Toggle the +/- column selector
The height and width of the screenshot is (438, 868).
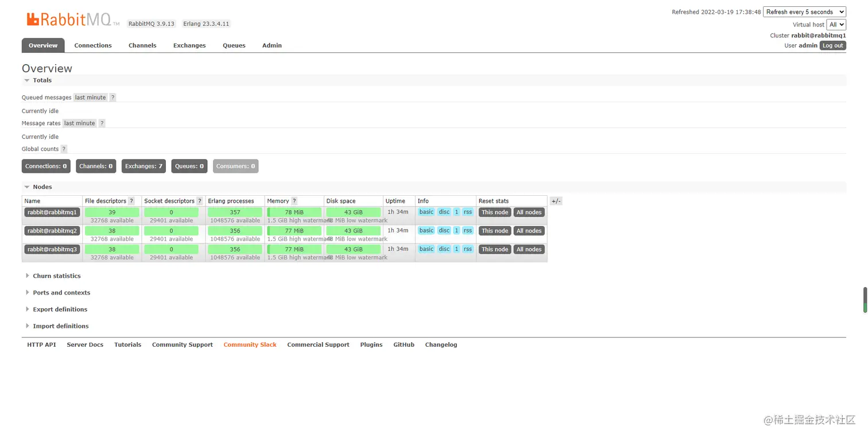pos(556,201)
